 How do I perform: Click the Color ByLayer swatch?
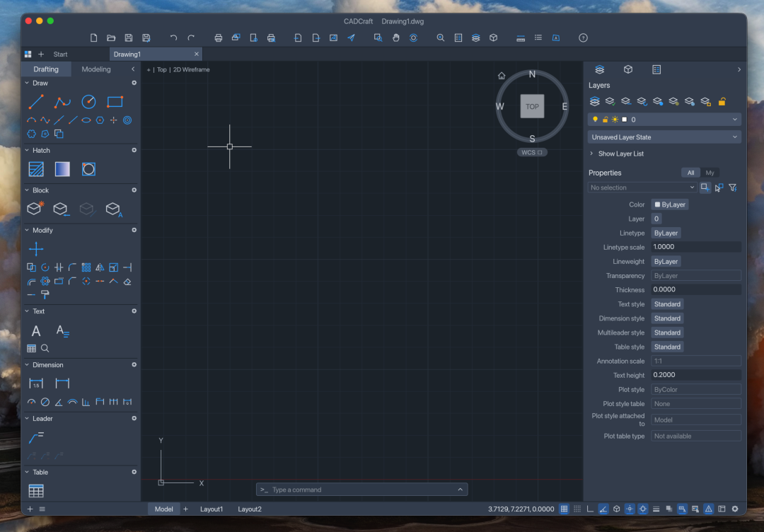pos(669,204)
